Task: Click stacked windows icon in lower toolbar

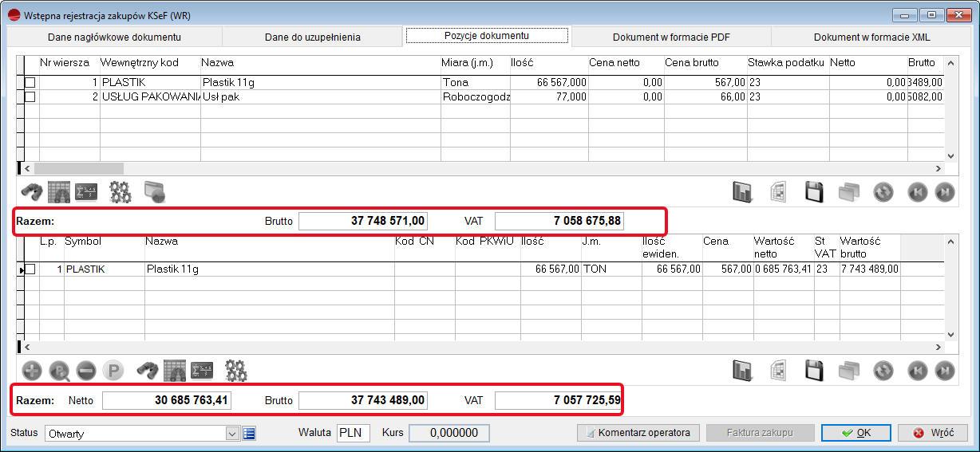Action: [x=848, y=371]
